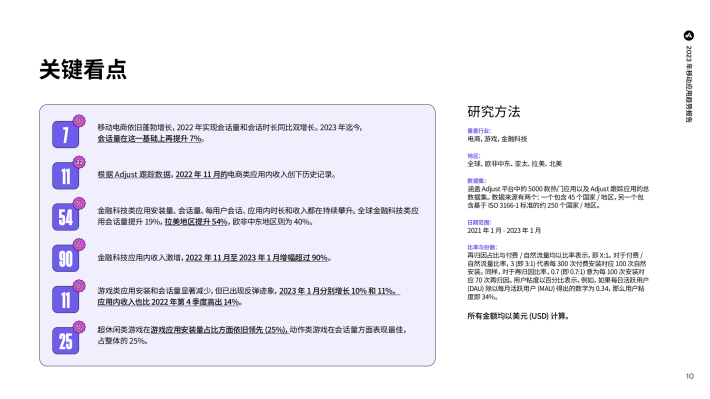The height and width of the screenshot is (399, 710).
Task: Click "根据 Adjust 跟踪数据" text
Action: [x=134, y=174]
